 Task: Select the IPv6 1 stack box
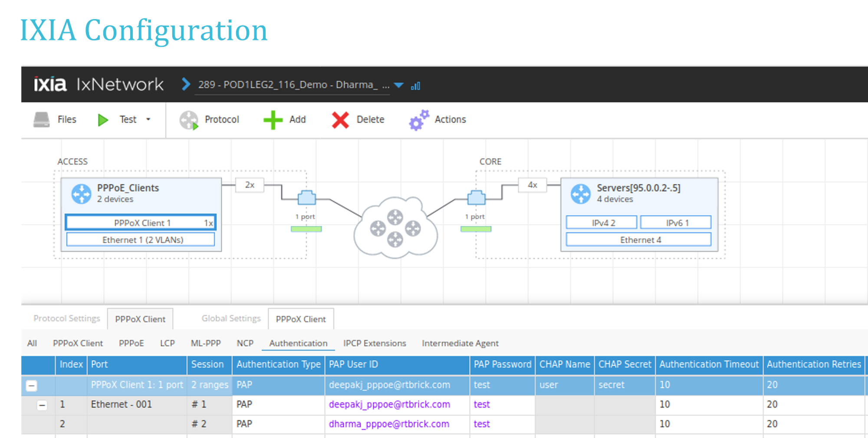(x=676, y=222)
